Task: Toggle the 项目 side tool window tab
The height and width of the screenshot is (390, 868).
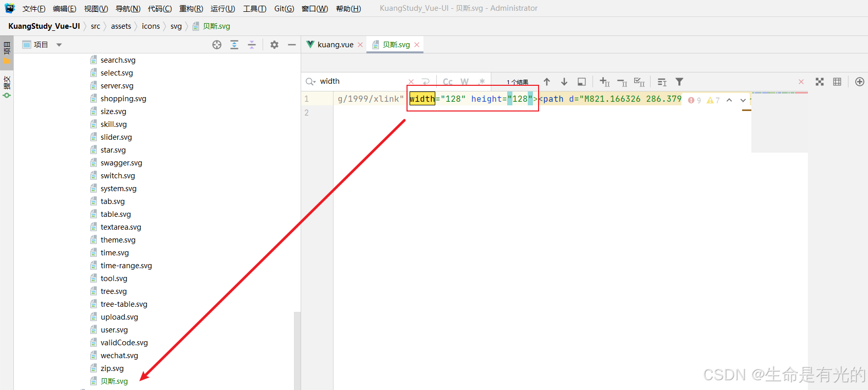Action: coord(7,52)
